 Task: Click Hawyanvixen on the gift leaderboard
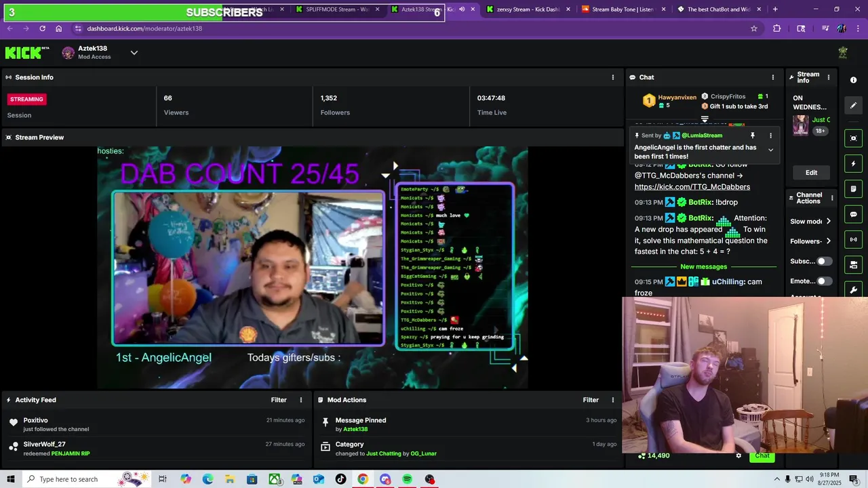677,98
